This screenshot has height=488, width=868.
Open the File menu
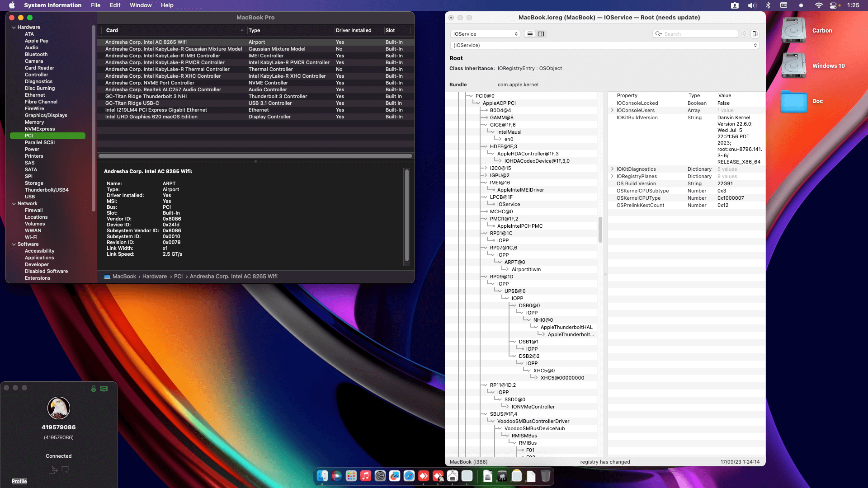(x=95, y=5)
